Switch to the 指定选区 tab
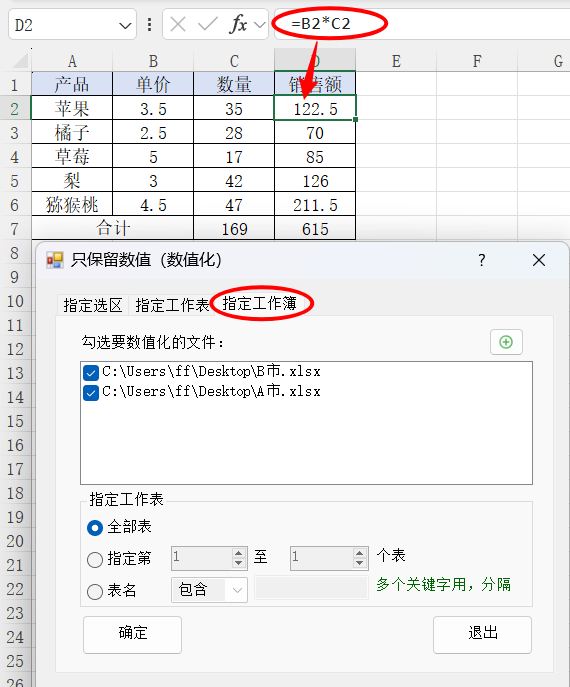This screenshot has height=687, width=570. coord(92,305)
